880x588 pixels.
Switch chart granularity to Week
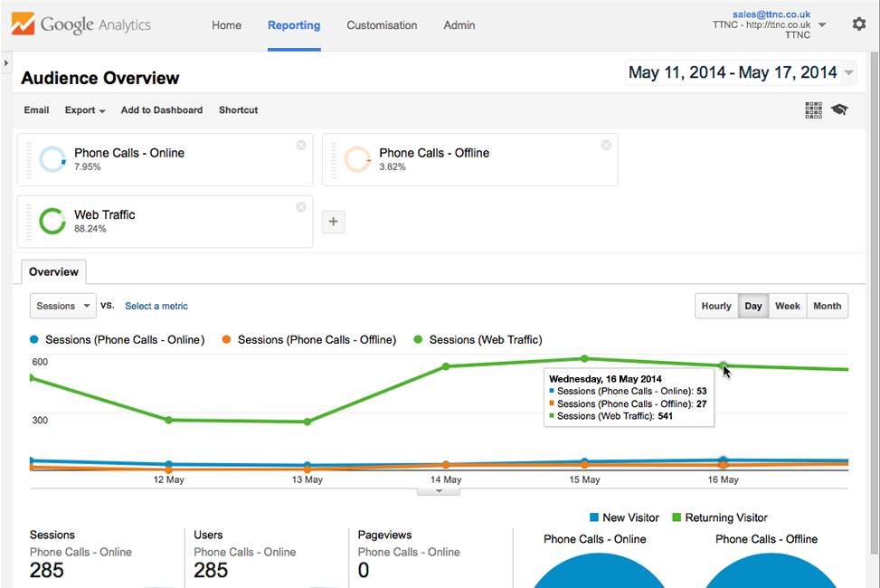pyautogui.click(x=788, y=306)
